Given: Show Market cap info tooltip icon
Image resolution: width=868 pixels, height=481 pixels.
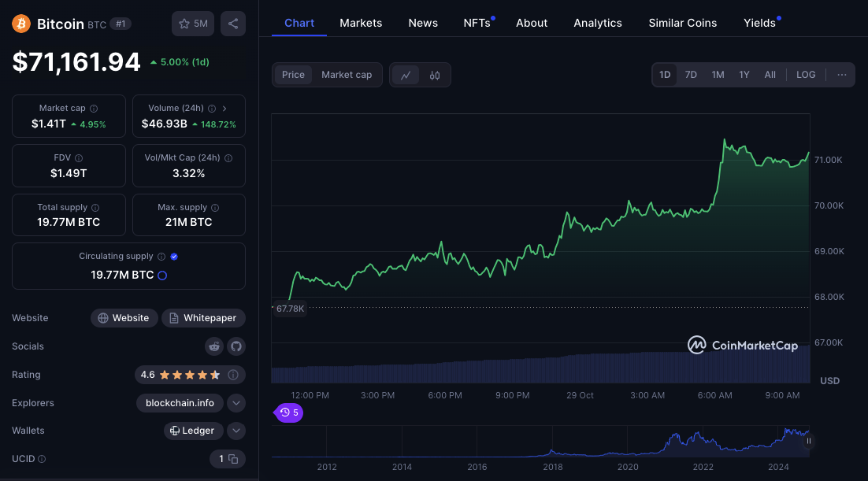Looking at the screenshot, I should pos(94,109).
